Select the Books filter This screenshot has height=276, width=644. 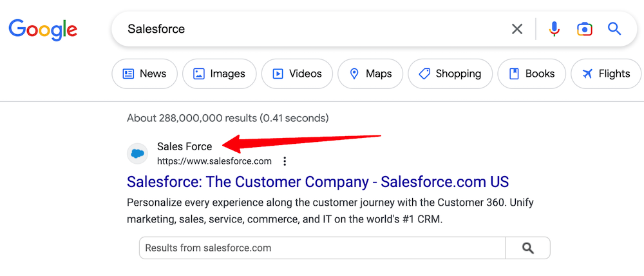pyautogui.click(x=531, y=74)
